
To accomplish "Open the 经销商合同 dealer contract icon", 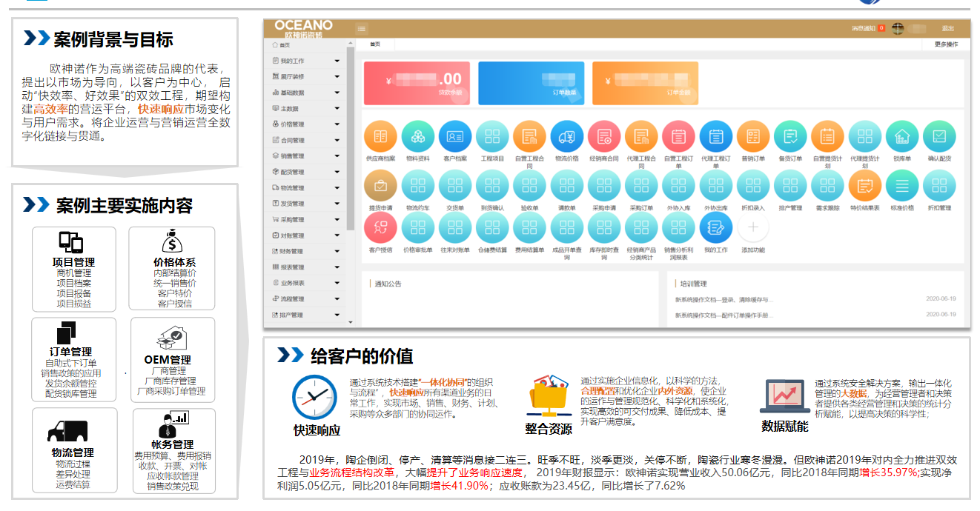I will coord(604,136).
